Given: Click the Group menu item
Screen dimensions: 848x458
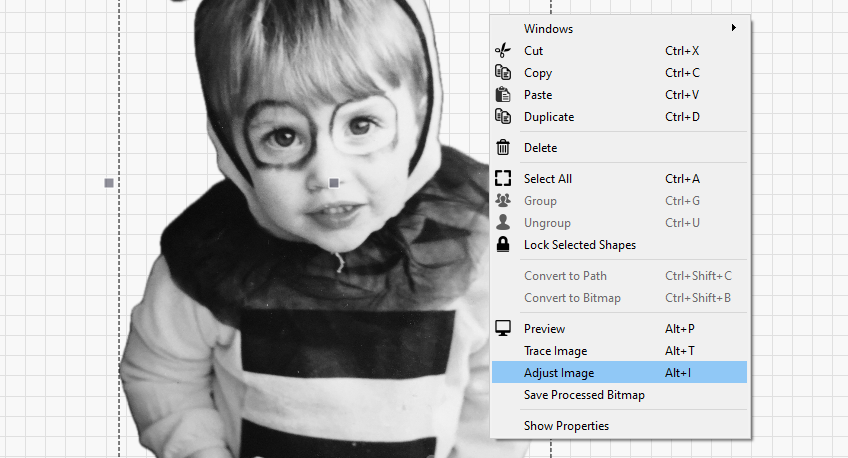Looking at the screenshot, I should [x=540, y=201].
